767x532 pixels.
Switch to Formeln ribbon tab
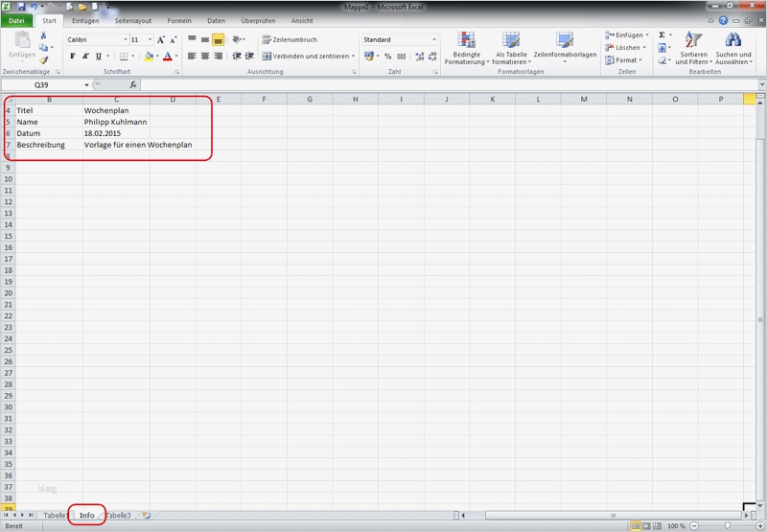[179, 21]
